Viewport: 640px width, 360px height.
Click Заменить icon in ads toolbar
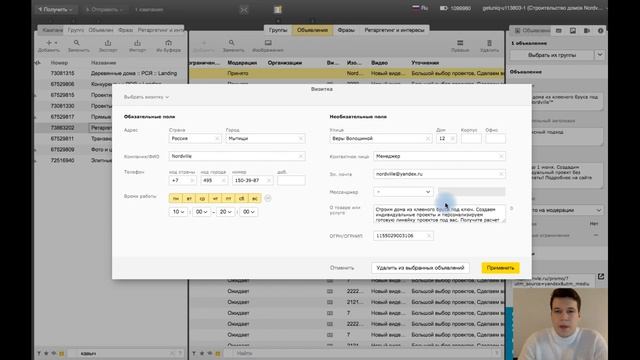point(231,43)
